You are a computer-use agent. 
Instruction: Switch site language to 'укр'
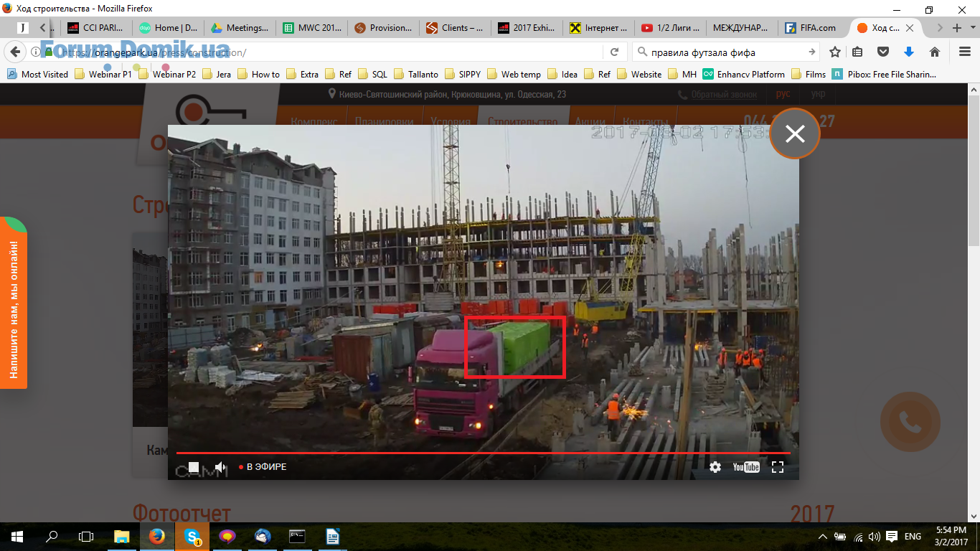[x=818, y=94]
